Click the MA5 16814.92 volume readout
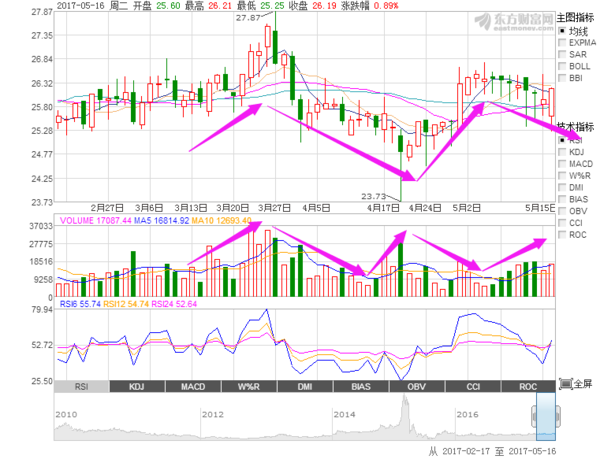The width and height of the screenshot is (600, 459). 161,221
